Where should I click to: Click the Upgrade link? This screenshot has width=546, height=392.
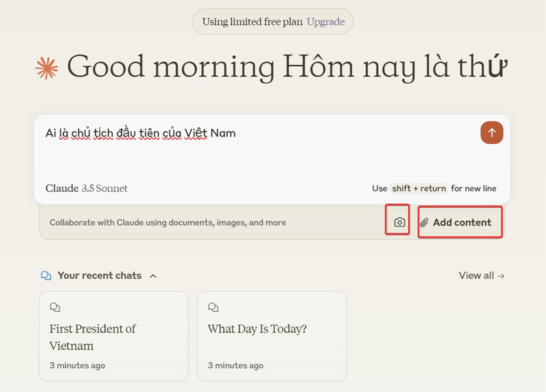326,22
